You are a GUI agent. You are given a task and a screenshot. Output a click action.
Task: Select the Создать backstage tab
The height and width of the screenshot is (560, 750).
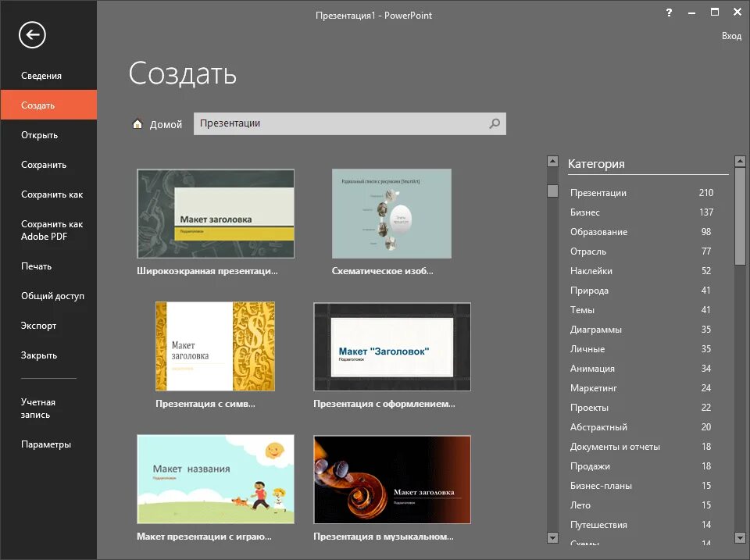point(48,105)
